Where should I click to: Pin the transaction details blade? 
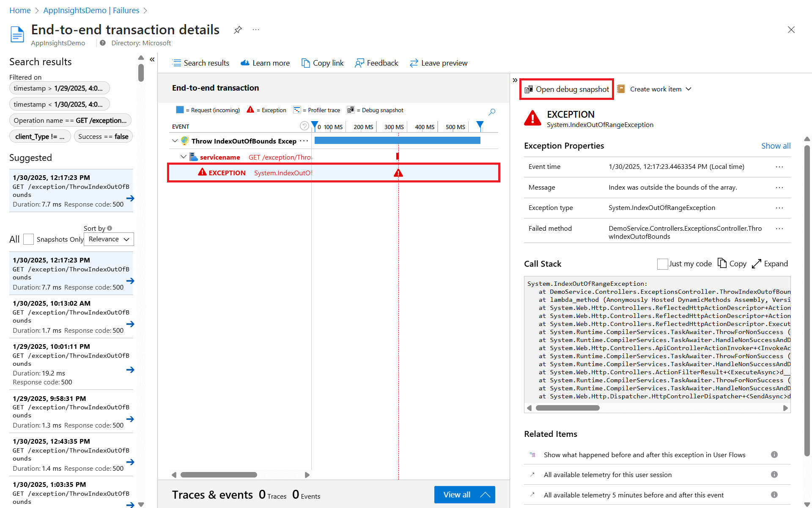click(x=238, y=30)
